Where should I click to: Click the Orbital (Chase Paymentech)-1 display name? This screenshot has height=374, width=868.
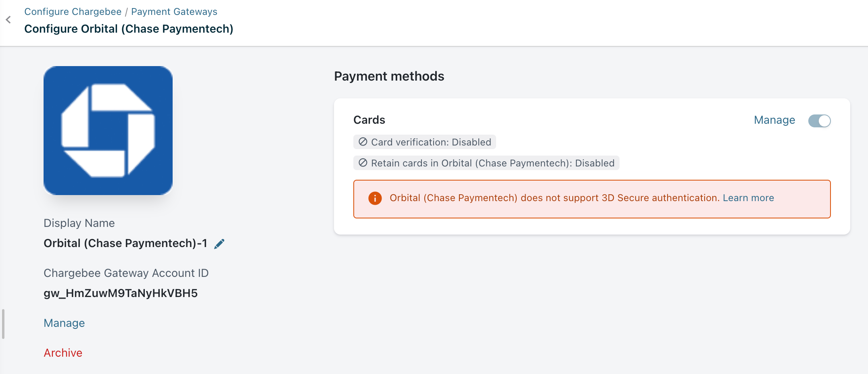coord(125,243)
